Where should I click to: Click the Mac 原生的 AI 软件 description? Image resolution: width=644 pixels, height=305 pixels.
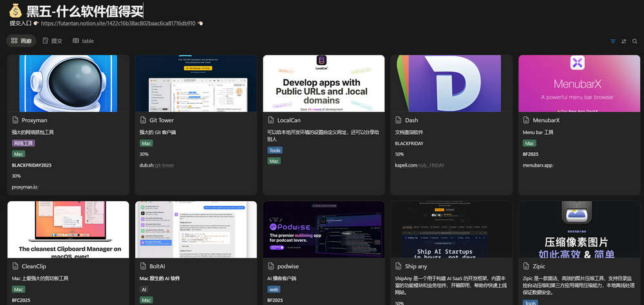159,279
